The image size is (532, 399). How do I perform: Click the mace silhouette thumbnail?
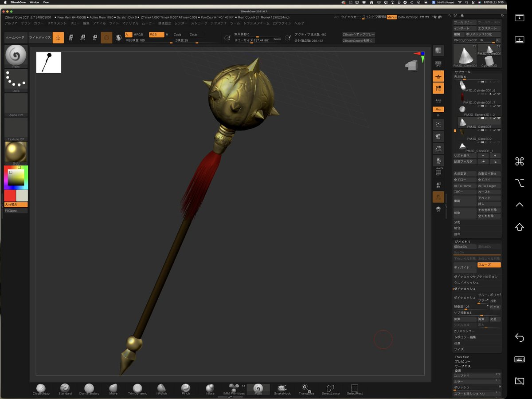coord(48,62)
